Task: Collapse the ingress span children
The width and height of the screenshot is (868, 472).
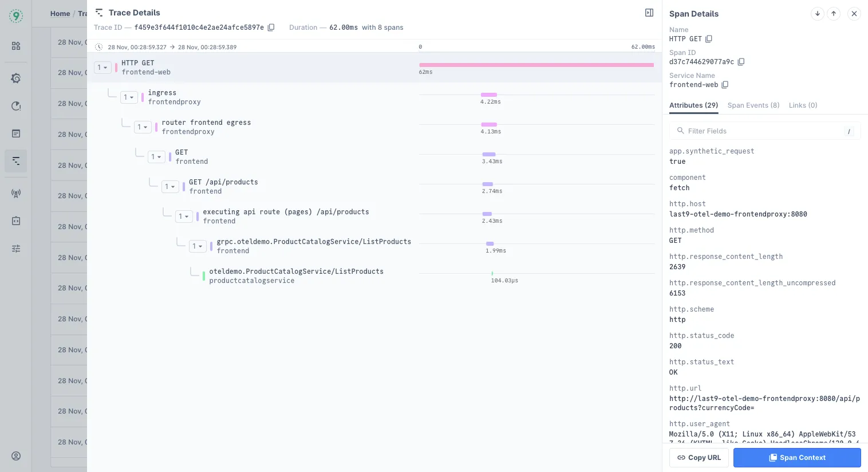Action: [129, 97]
